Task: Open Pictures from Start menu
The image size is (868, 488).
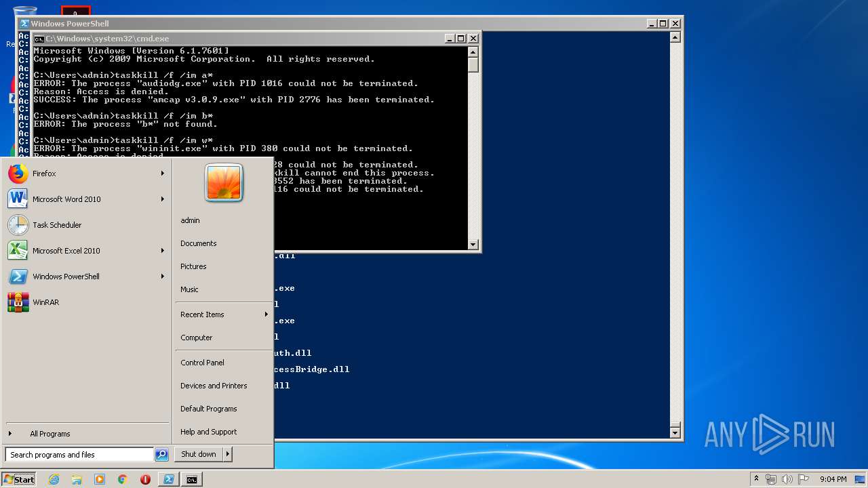Action: [x=193, y=266]
